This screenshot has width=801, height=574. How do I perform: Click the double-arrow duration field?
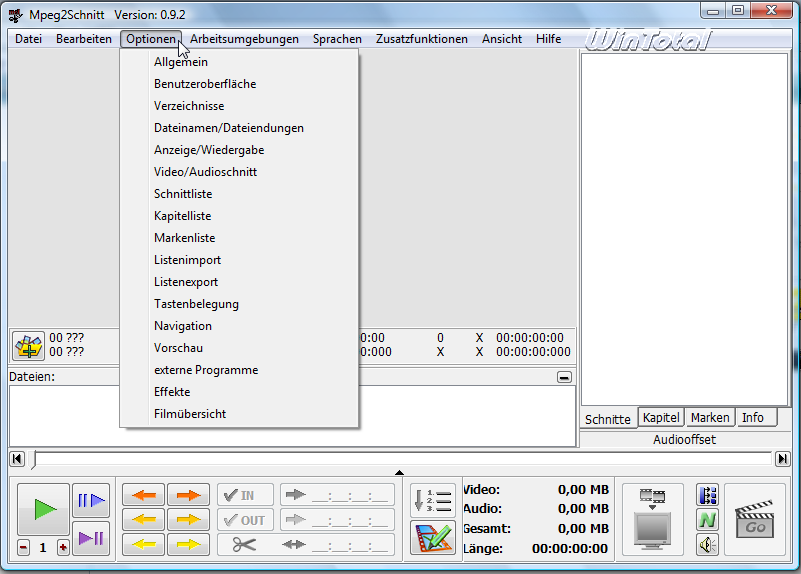click(x=338, y=544)
